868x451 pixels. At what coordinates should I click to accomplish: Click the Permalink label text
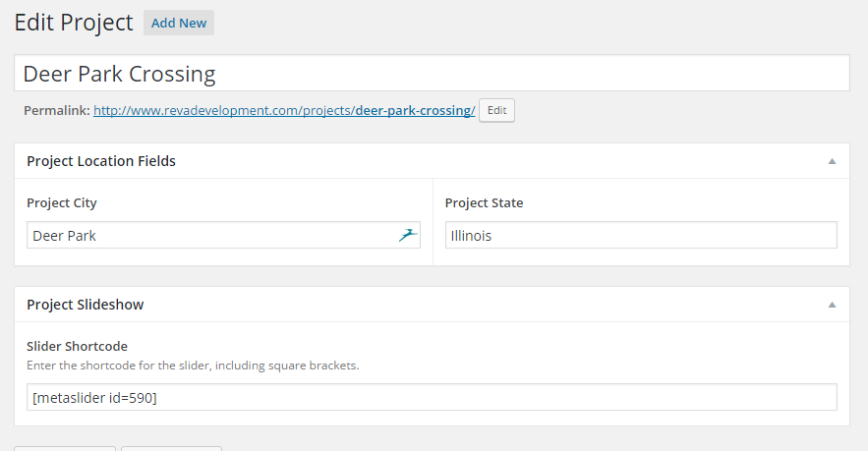(x=56, y=110)
